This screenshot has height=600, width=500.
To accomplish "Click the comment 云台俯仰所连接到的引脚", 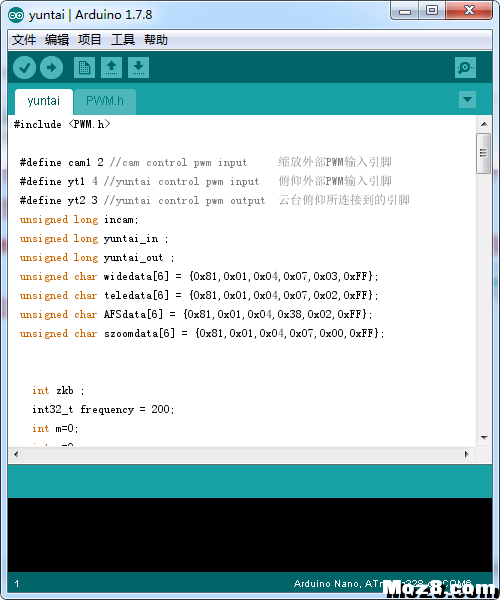I will click(x=344, y=200).
